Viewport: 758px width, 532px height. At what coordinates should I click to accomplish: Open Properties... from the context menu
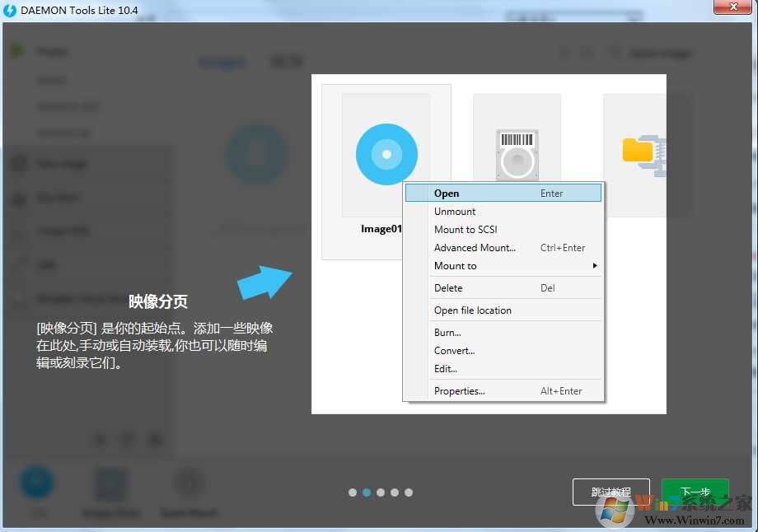pos(460,391)
